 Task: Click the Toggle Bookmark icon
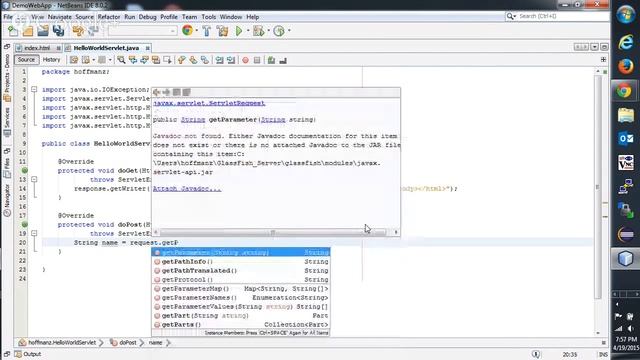coord(204,60)
